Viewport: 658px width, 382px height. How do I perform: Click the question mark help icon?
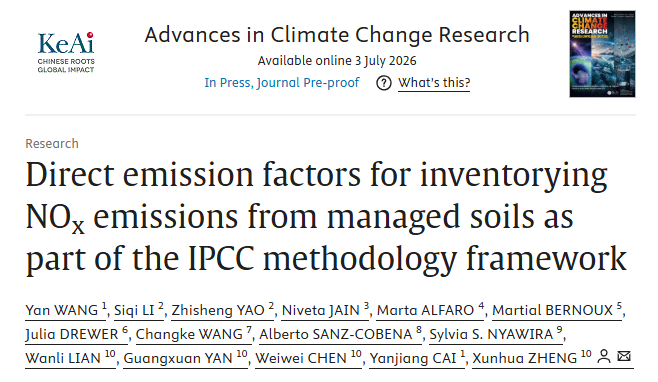tap(384, 83)
